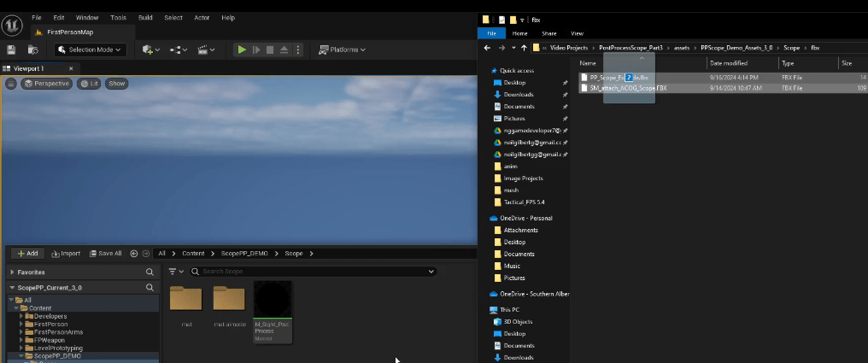
Task: Search the Favorites panel via magnifier icon
Action: pos(150,272)
